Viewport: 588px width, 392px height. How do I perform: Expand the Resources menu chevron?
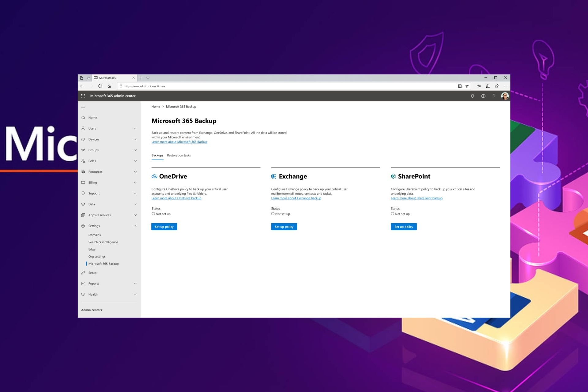coord(135,172)
